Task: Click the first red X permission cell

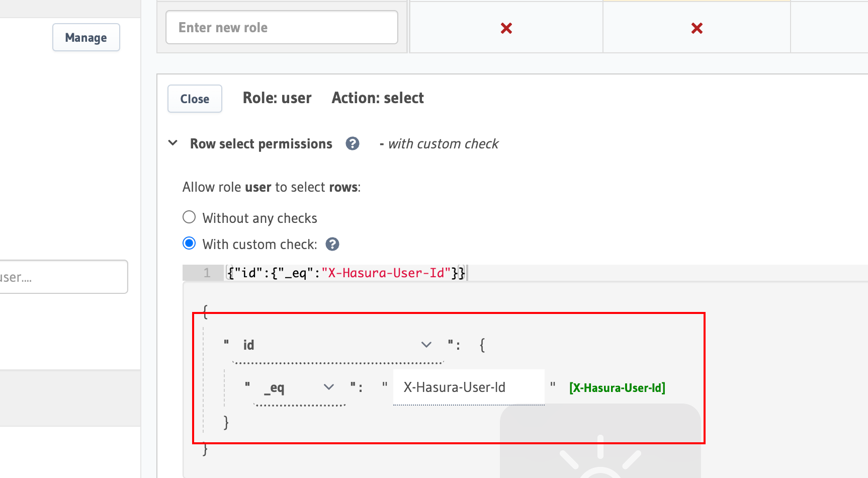Action: [506, 28]
